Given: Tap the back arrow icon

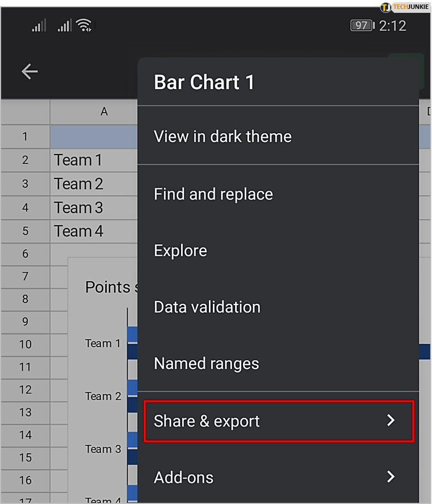Looking at the screenshot, I should point(30,71).
